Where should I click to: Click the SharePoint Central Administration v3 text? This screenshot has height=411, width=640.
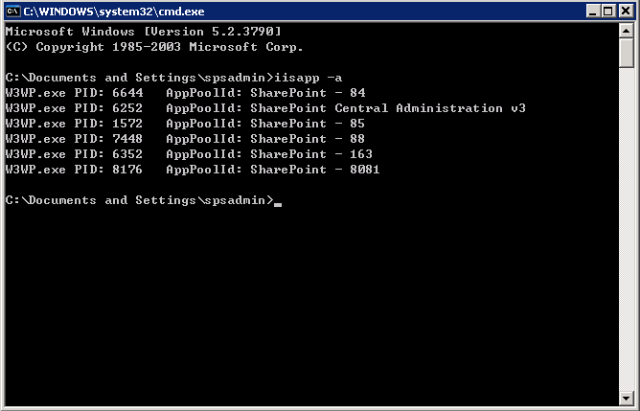coord(388,108)
